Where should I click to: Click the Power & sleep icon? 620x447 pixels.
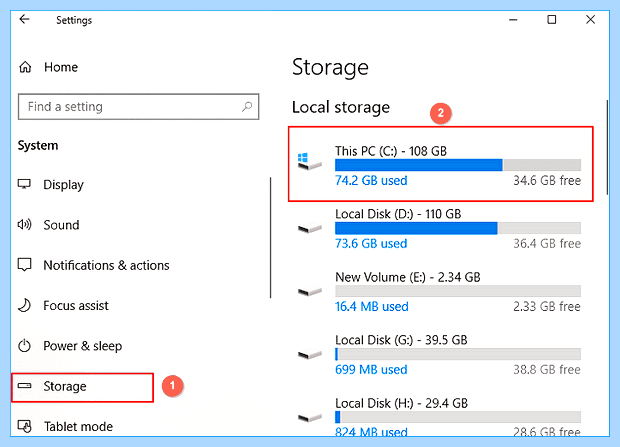(25, 345)
